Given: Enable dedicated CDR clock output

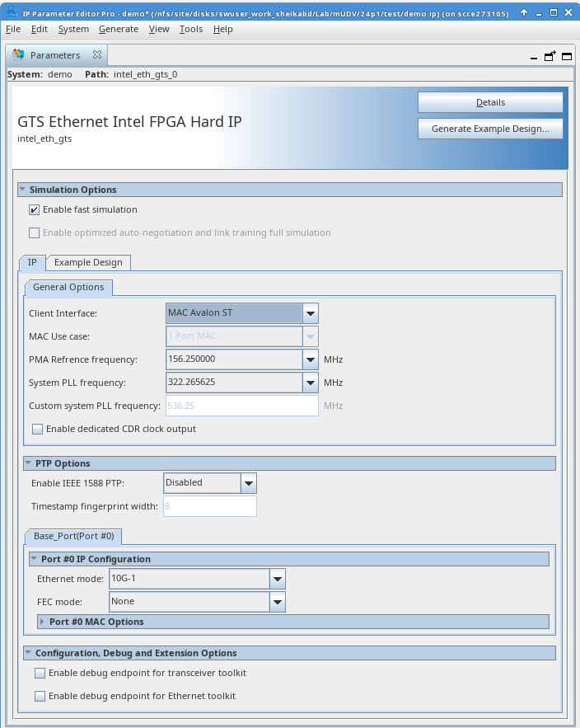Looking at the screenshot, I should (x=38, y=429).
